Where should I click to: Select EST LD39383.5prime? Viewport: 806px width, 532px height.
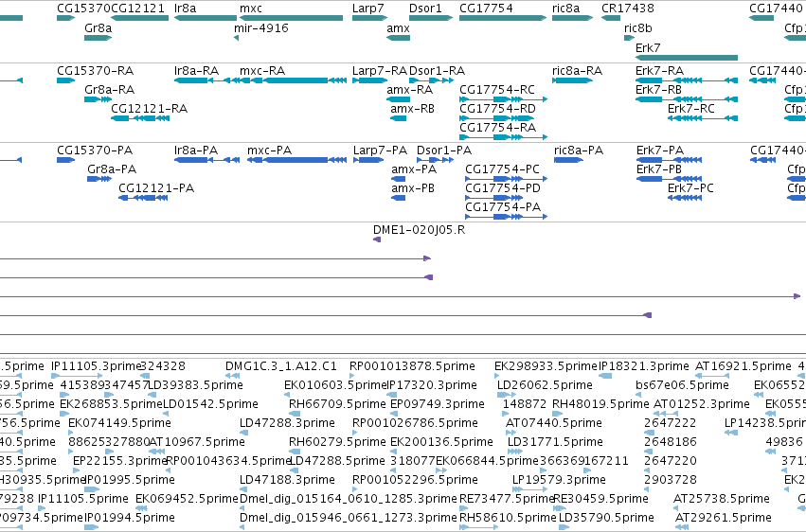[196, 385]
